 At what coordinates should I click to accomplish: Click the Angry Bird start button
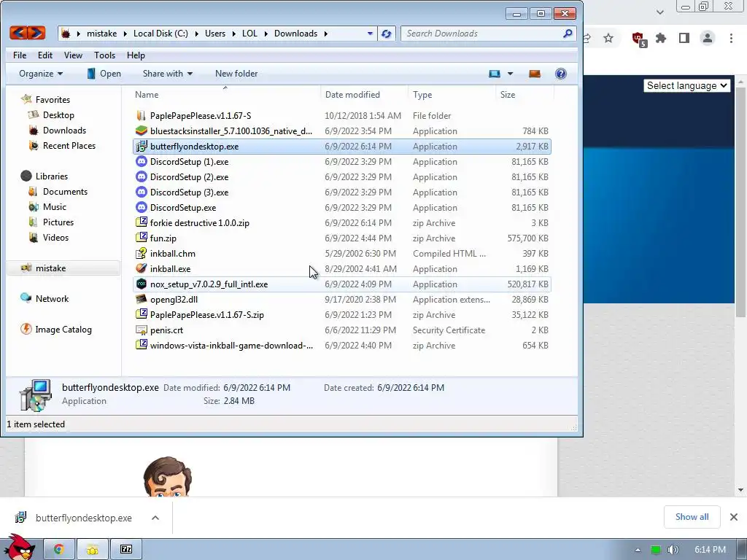[19, 547]
